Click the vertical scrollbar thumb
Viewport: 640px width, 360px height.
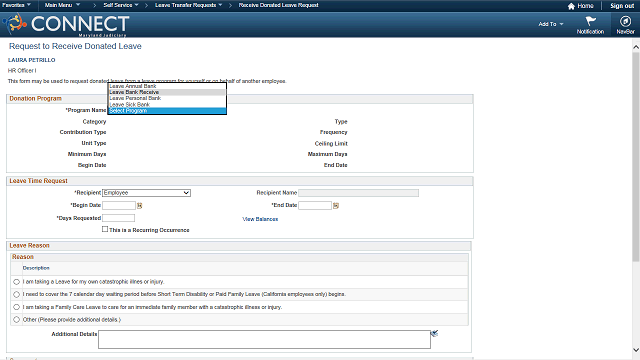coord(636,157)
